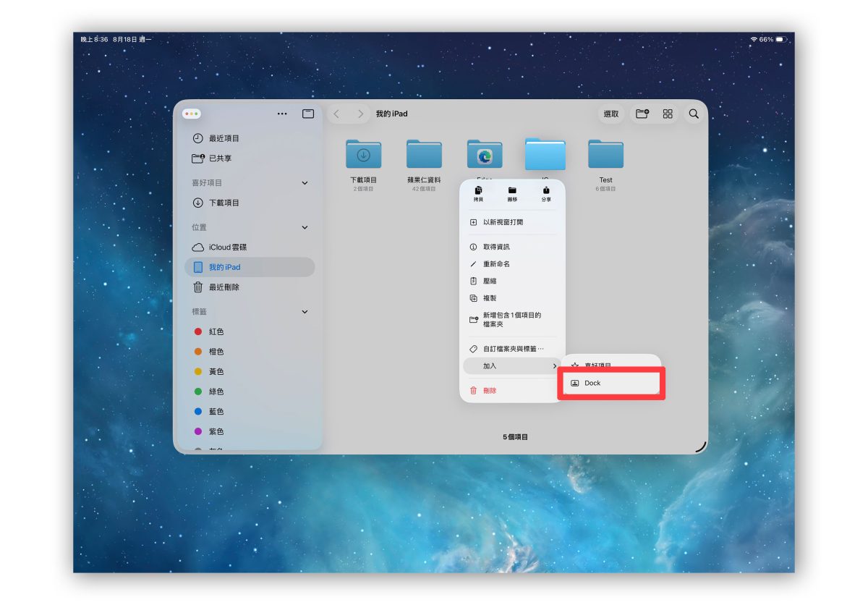The height and width of the screenshot is (605, 868).
Task: Choose 取得資訊 in the context menu
Action: pyautogui.click(x=512, y=247)
